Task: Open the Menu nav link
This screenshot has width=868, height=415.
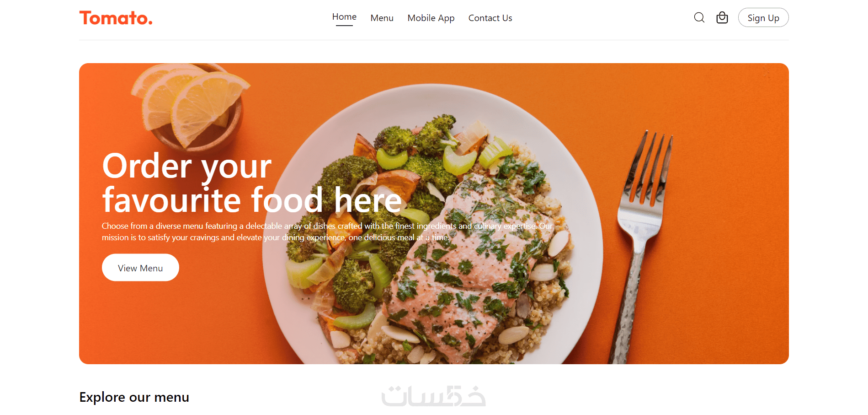Action: point(382,18)
